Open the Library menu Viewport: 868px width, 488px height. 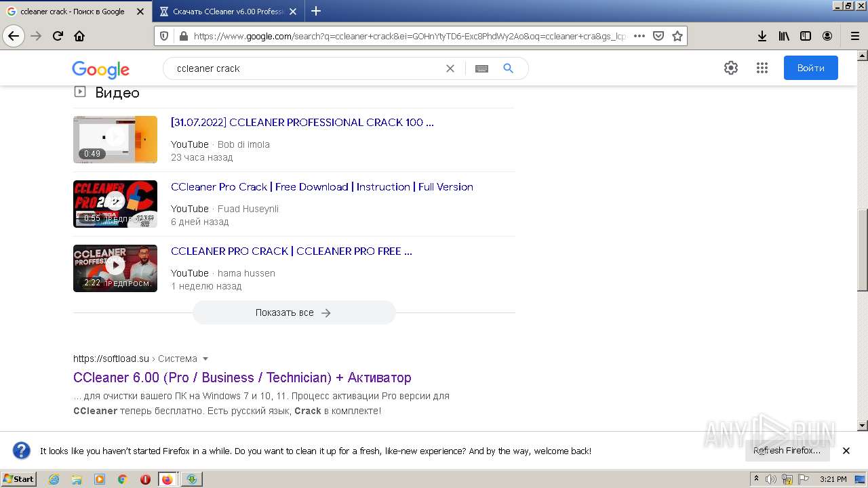[784, 36]
